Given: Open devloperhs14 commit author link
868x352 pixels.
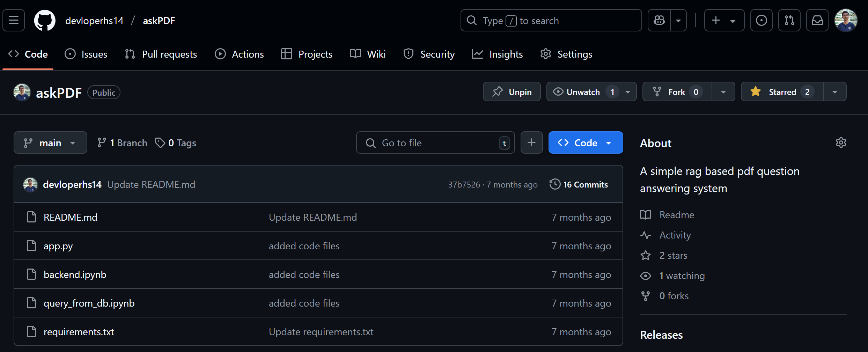Looking at the screenshot, I should (72, 184).
